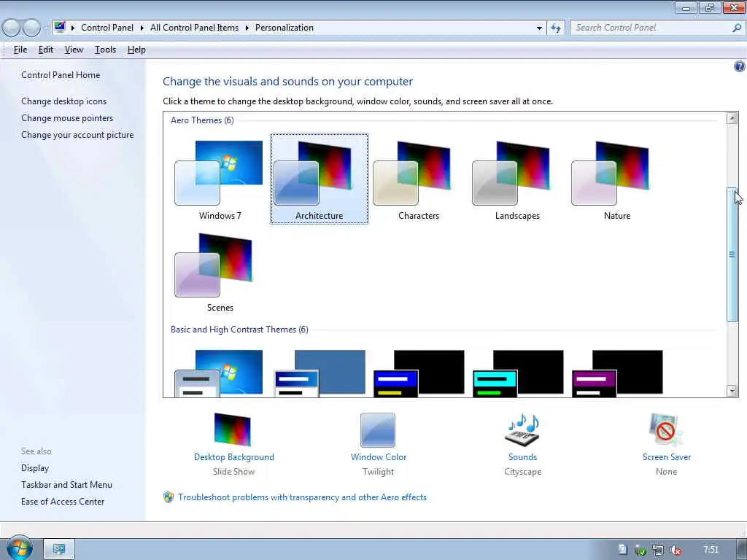Click the muted volume tray icon
This screenshot has width=747, height=560.
click(675, 550)
